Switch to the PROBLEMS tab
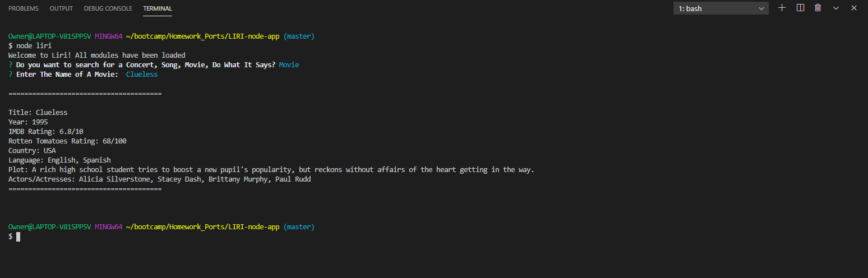The height and width of the screenshot is (278, 868). [x=24, y=8]
